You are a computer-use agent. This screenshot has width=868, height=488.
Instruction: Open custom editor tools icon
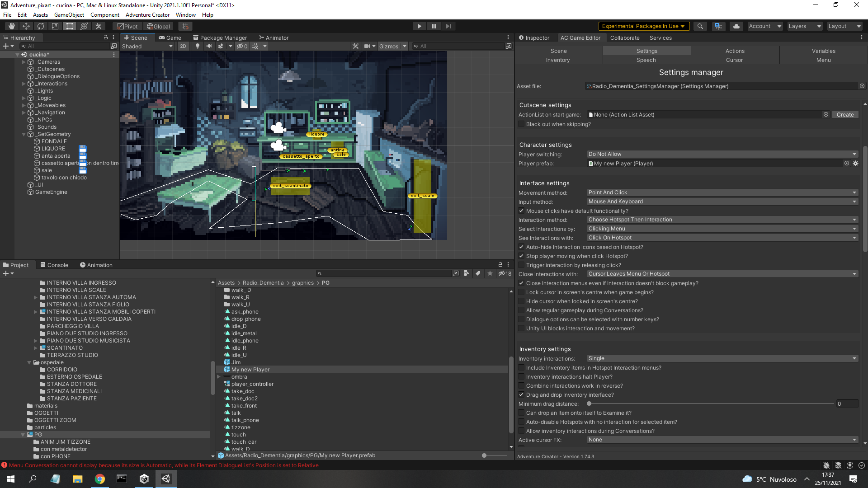pos(99,26)
